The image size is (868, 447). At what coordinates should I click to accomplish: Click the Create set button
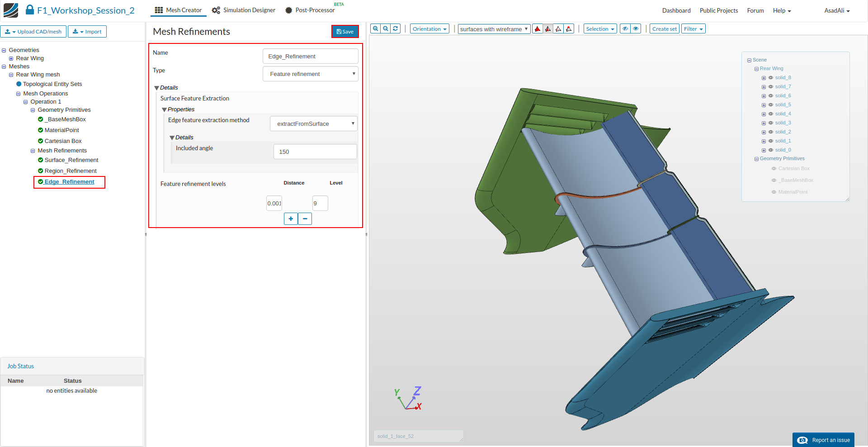[665, 29]
